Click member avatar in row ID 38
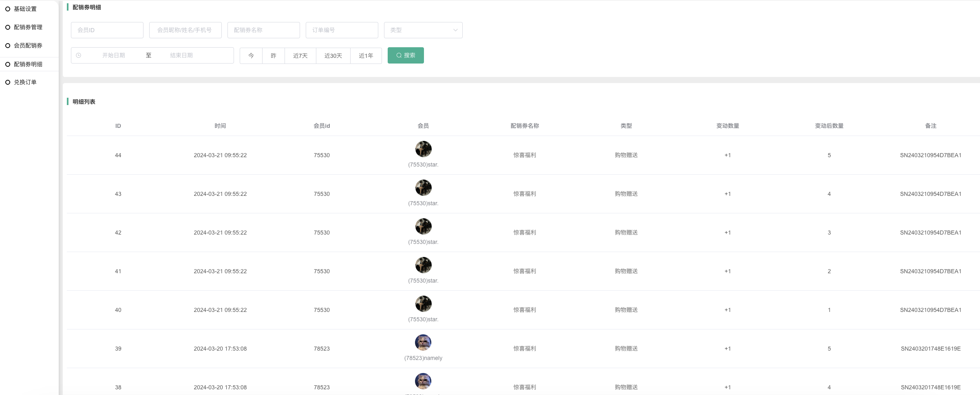The height and width of the screenshot is (395, 980). 423,381
